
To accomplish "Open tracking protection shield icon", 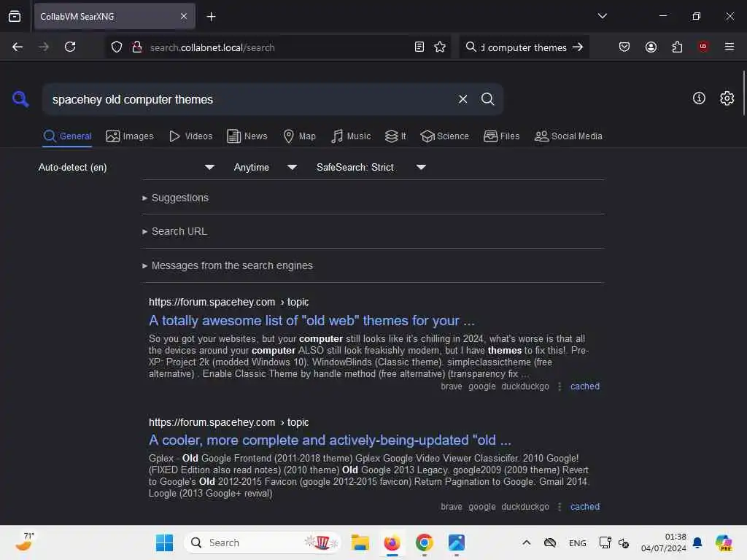I will click(x=117, y=47).
